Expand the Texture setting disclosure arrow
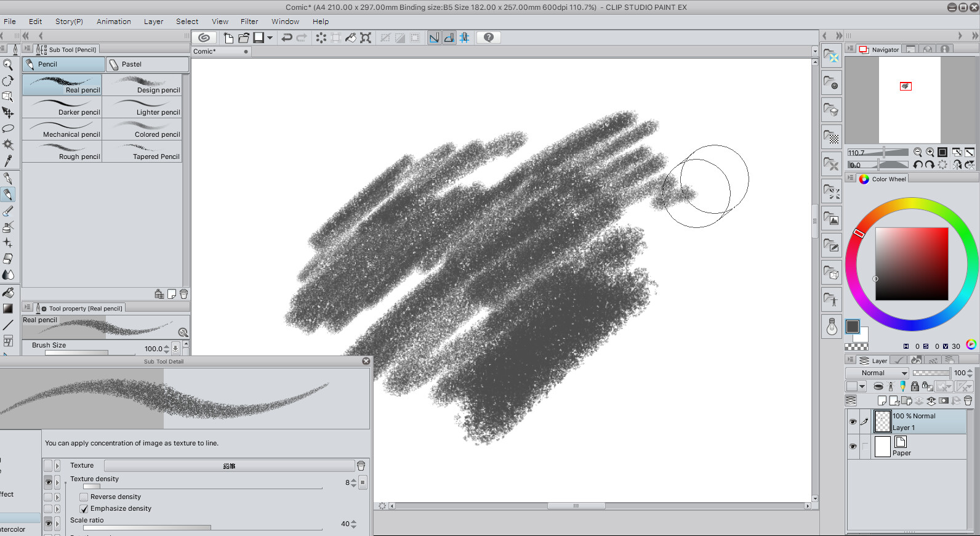The image size is (980, 536). tap(57, 466)
